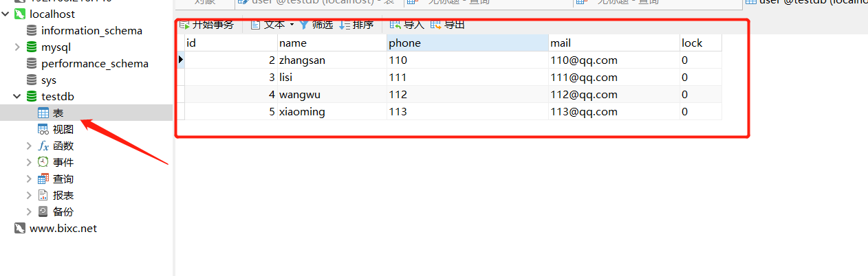Open the 文本 dropdown arrow
The height and width of the screenshot is (276, 868).
[x=291, y=25]
